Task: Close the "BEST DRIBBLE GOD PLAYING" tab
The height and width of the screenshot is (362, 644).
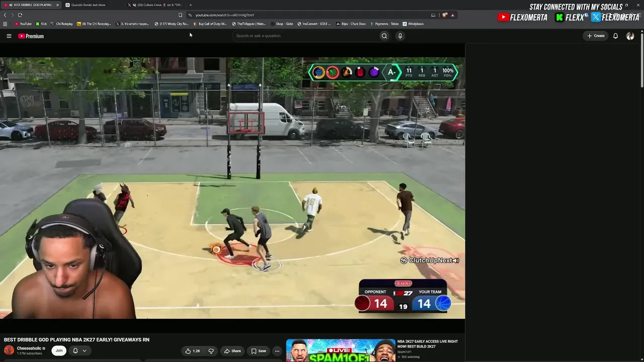Action: (57, 5)
